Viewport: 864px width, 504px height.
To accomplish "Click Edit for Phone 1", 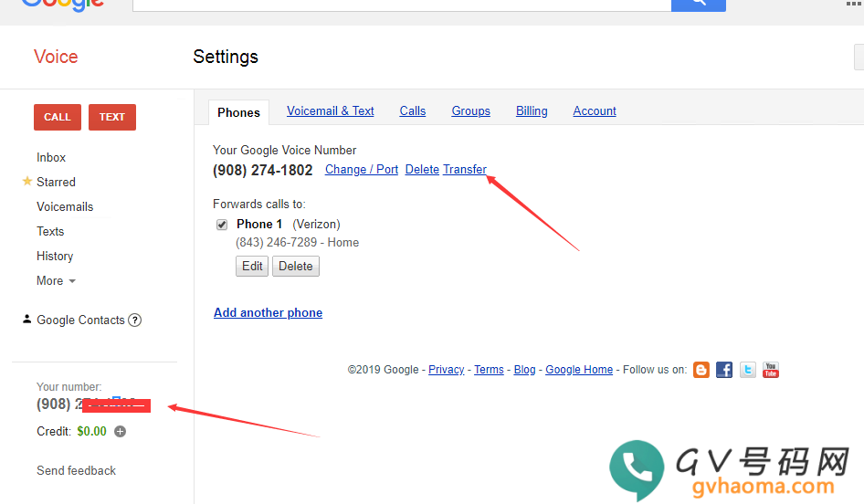I will [x=252, y=266].
